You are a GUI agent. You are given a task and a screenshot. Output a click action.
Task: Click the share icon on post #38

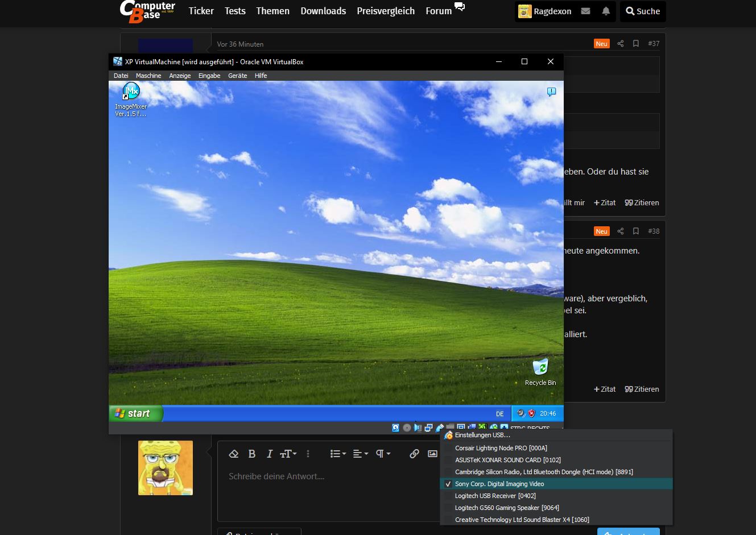(x=621, y=231)
